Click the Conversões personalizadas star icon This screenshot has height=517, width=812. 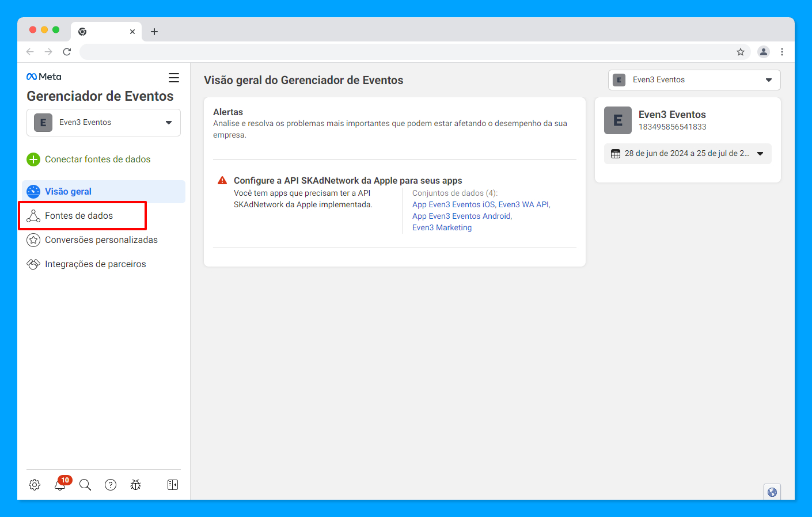[x=33, y=240]
